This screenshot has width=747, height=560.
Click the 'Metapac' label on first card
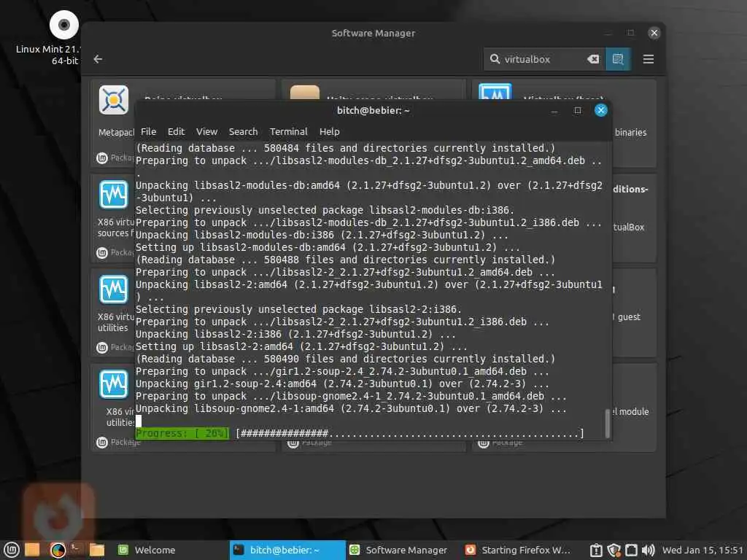coord(116,133)
